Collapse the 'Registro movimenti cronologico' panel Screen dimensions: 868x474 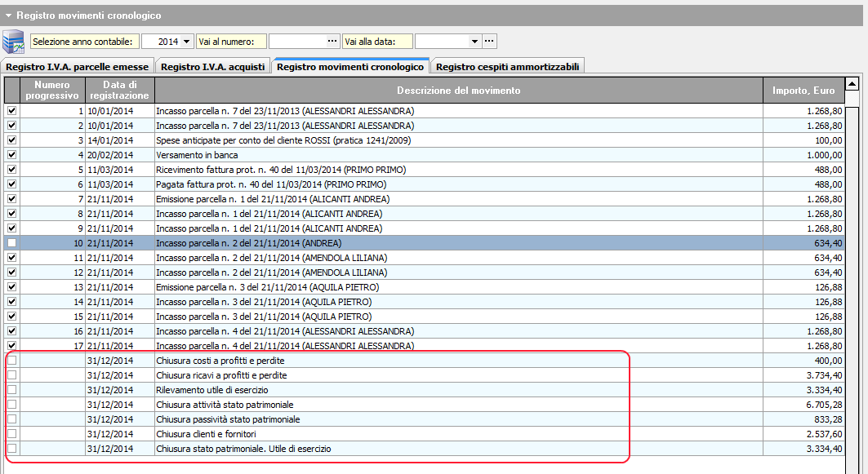8,16
